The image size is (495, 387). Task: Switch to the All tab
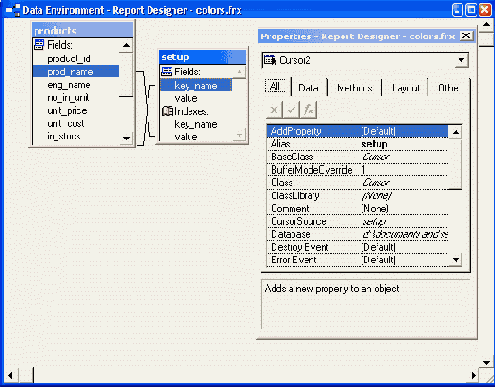click(275, 87)
